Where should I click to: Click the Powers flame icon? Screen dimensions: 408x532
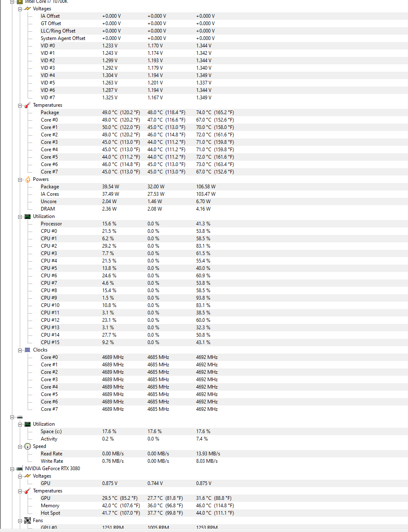point(28,179)
